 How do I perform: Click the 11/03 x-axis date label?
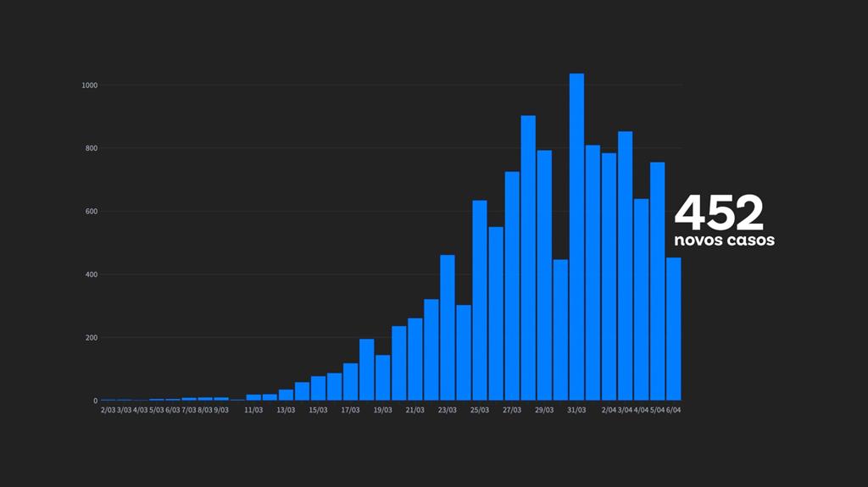pos(253,410)
